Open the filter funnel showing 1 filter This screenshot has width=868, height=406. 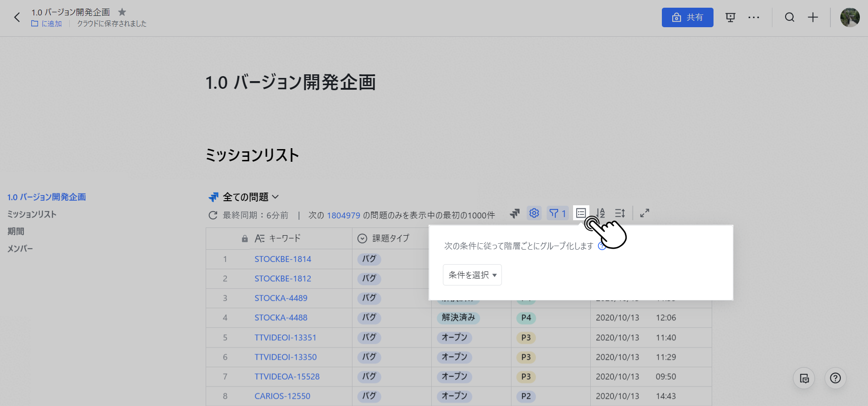557,213
